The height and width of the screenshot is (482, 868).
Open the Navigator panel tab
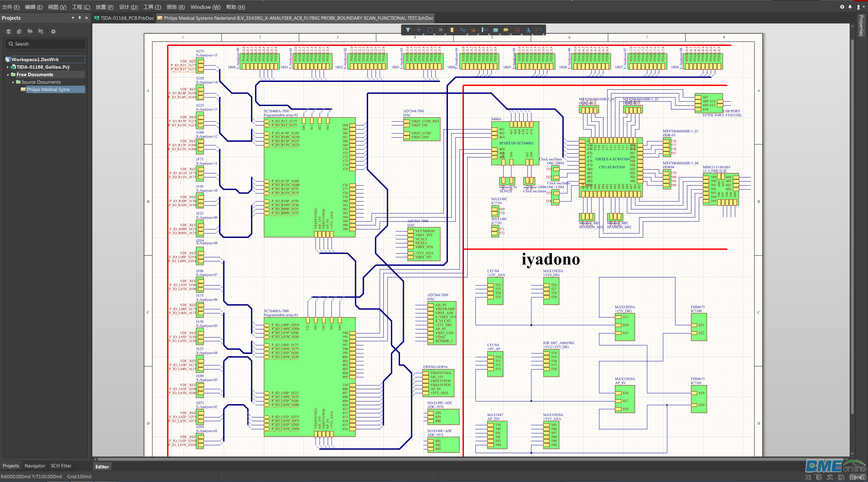click(x=35, y=466)
